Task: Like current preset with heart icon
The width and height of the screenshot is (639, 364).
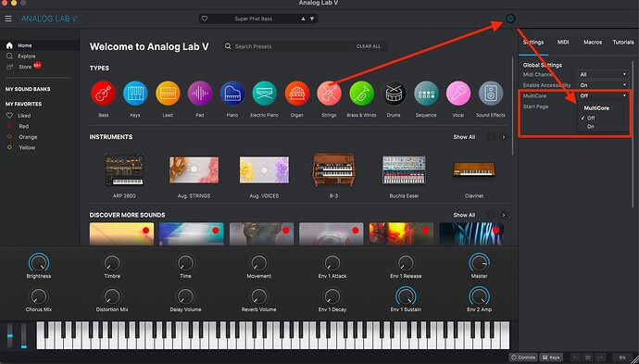Action: 205,19
